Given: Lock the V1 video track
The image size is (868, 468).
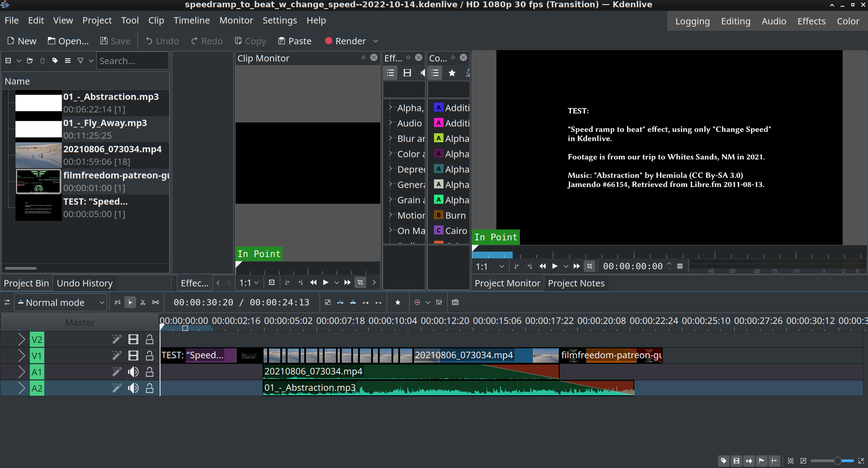Looking at the screenshot, I should 150,356.
